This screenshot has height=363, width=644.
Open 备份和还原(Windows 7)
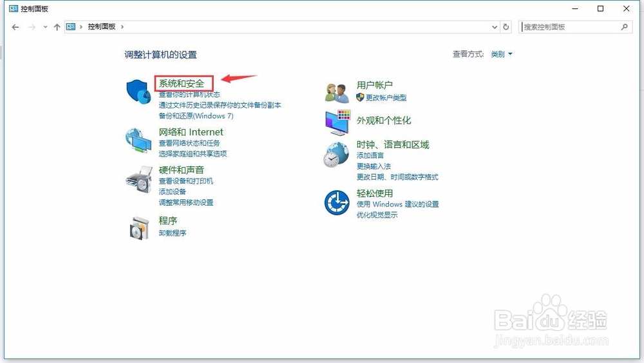pyautogui.click(x=196, y=116)
